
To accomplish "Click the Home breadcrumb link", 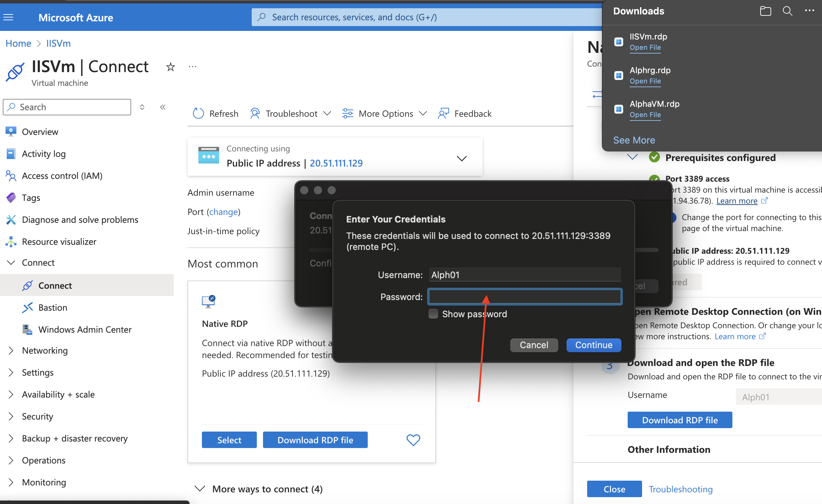I will tap(18, 44).
